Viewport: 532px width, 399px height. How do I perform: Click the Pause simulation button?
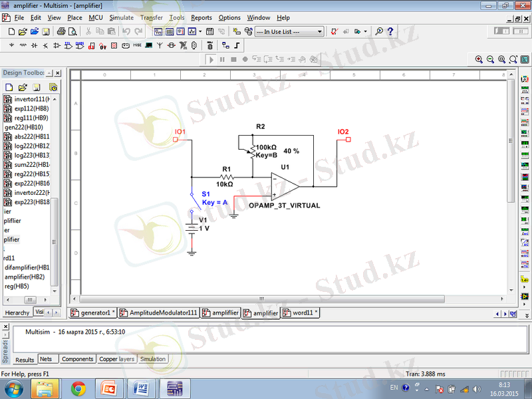point(222,60)
